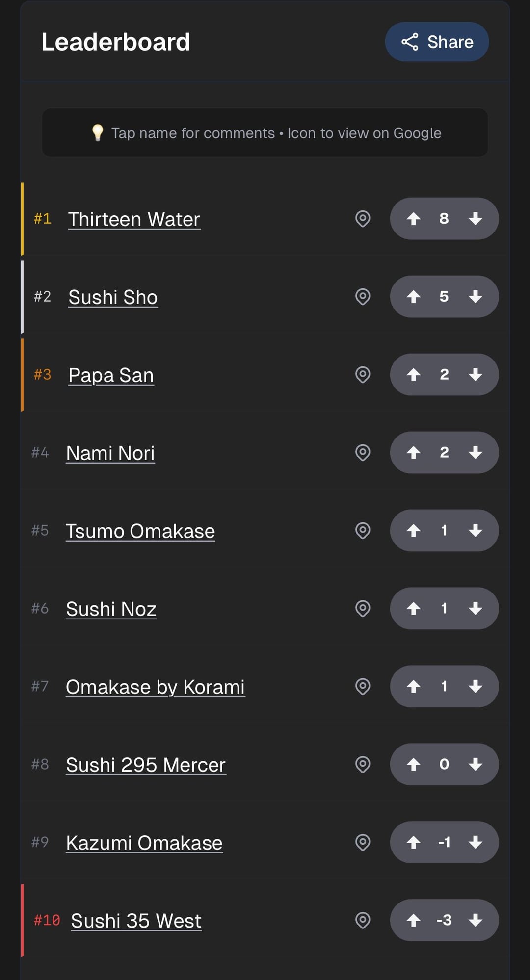Click map pin for Sushi 295 Mercer
Screen dimensions: 530x980
(363, 765)
